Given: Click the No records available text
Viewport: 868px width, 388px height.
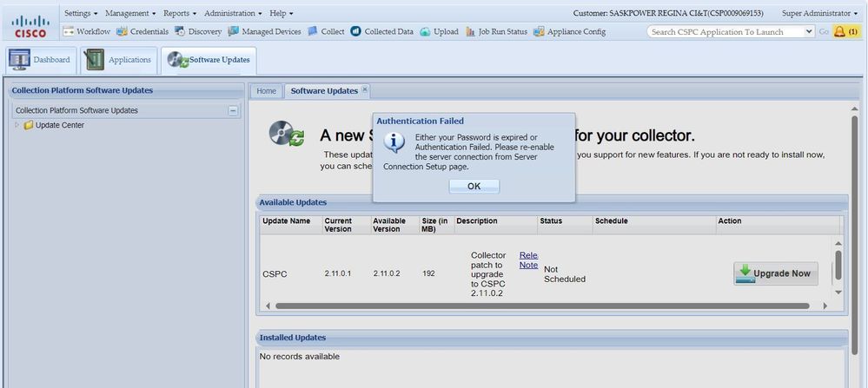Looking at the screenshot, I should pos(300,357).
